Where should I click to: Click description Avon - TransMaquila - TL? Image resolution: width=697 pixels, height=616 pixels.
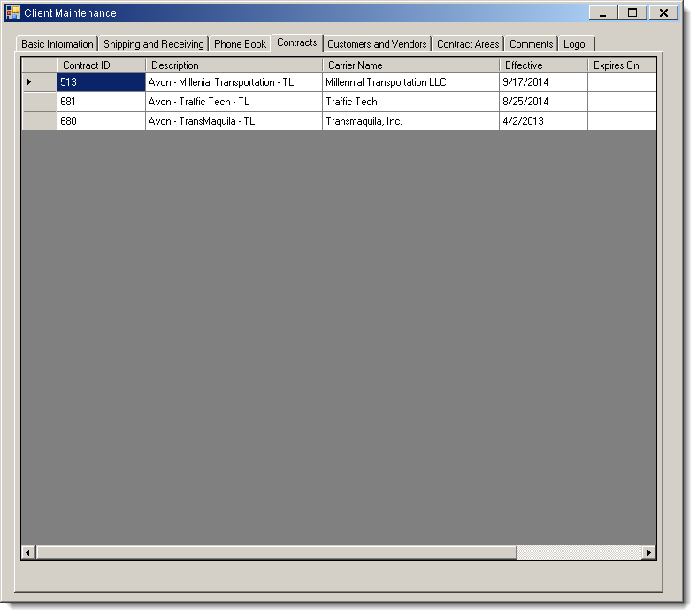pos(234,121)
